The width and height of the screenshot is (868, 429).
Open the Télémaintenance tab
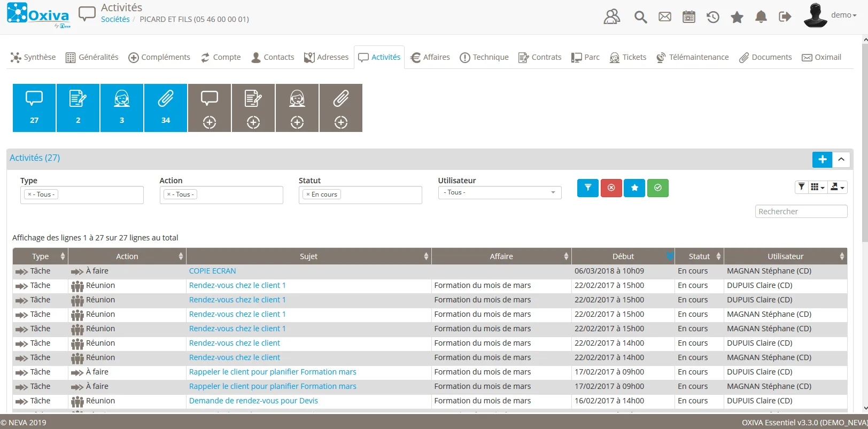tap(693, 57)
